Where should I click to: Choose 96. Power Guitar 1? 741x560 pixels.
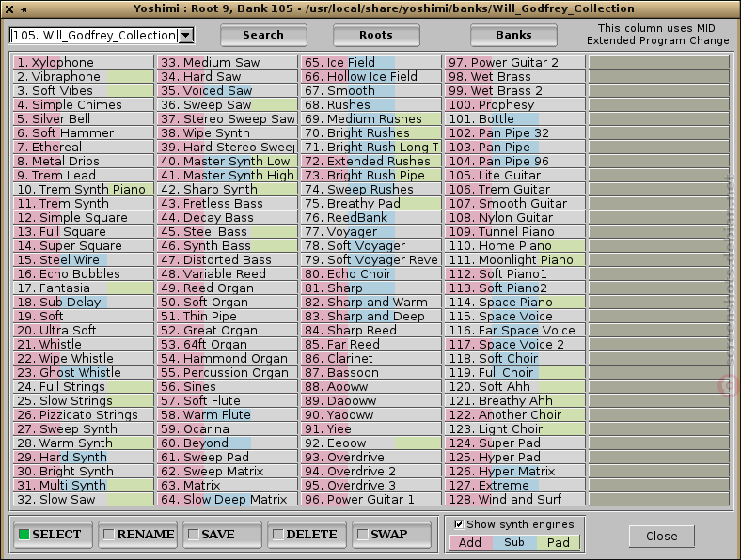371,500
